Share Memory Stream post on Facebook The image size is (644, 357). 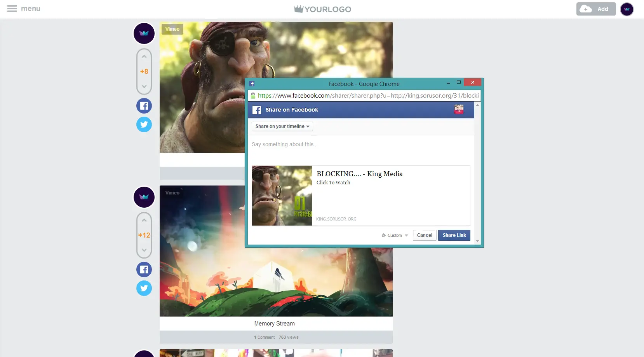[x=144, y=269]
